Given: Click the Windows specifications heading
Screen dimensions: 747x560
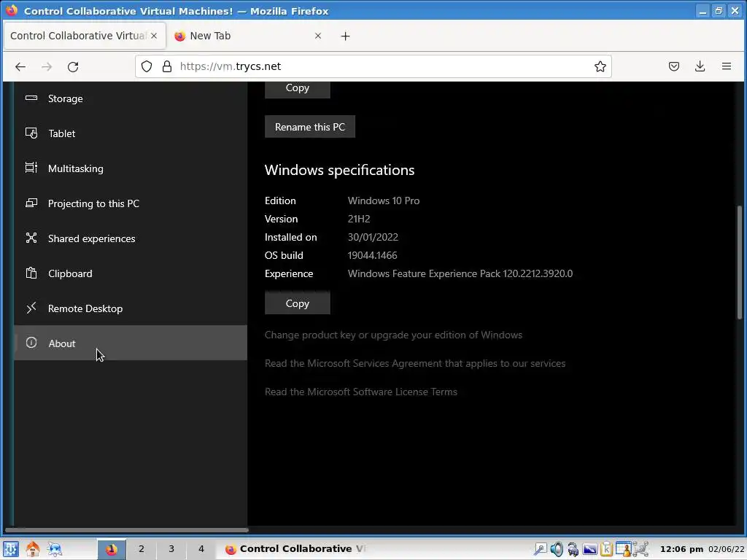Looking at the screenshot, I should coord(339,170).
